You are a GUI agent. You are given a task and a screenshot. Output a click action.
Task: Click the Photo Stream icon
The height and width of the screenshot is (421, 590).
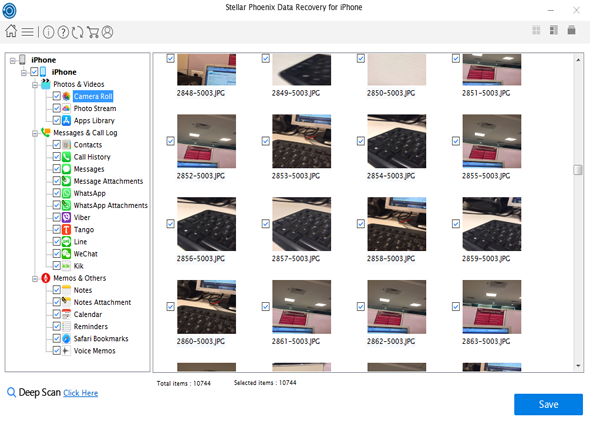tap(66, 108)
